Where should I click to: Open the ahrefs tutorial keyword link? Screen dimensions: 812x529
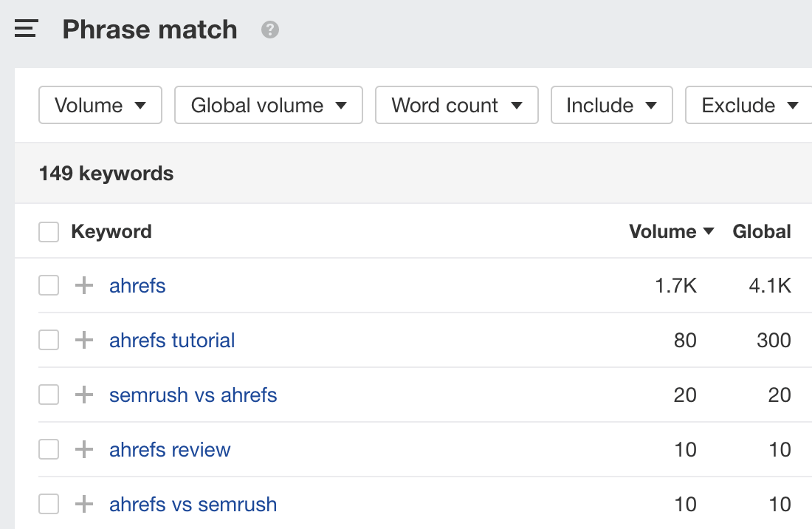172,340
